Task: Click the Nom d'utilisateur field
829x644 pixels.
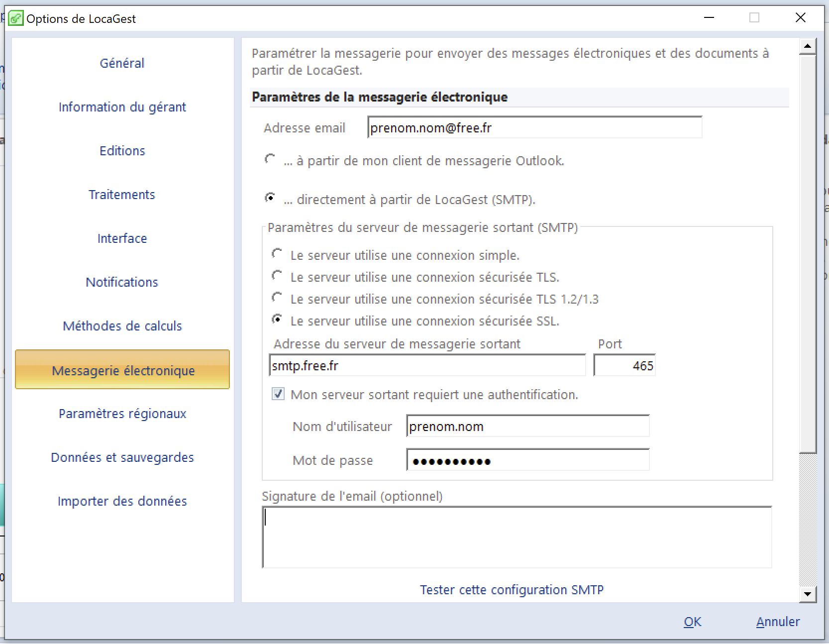Action: pyautogui.click(x=527, y=426)
